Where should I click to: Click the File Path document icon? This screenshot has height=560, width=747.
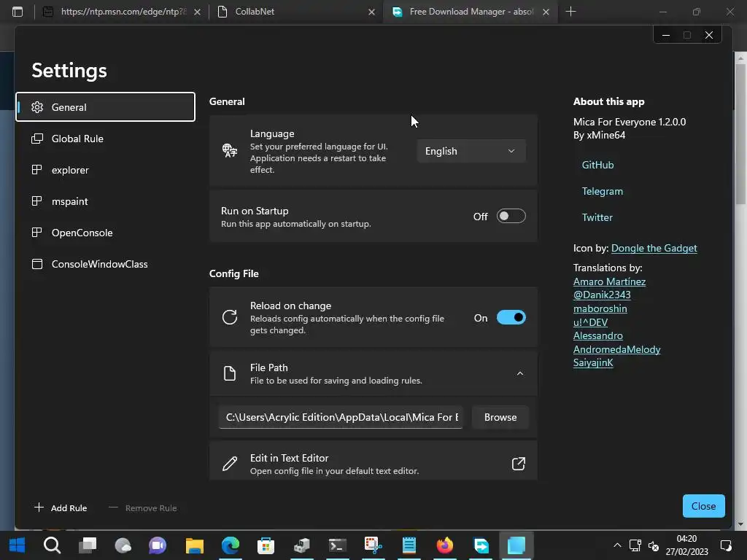tap(230, 373)
